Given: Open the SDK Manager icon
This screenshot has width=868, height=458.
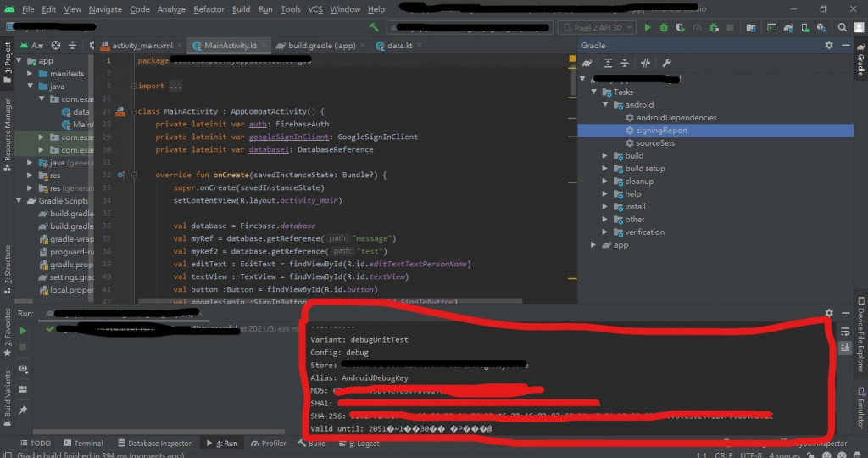Looking at the screenshot, I should pyautogui.click(x=821, y=27).
